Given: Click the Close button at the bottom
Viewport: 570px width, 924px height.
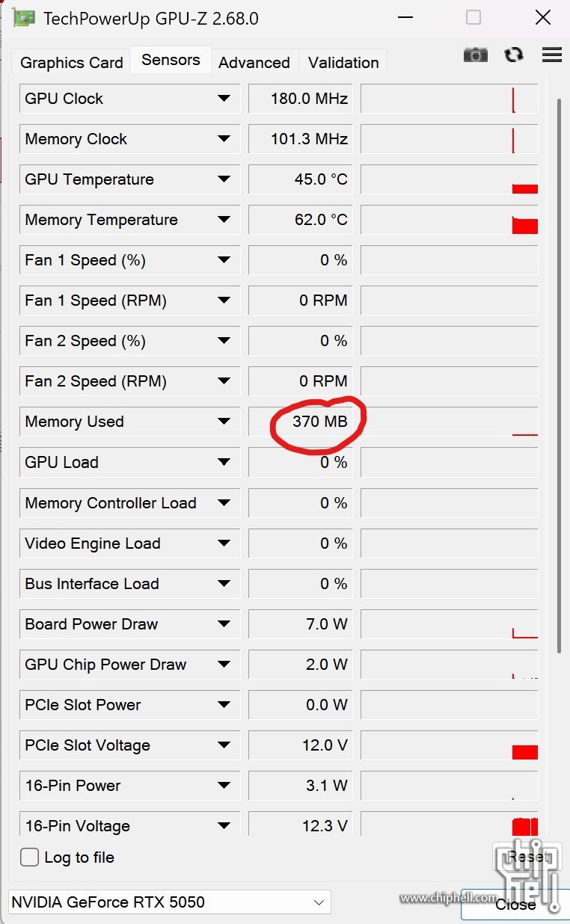Looking at the screenshot, I should coord(513,905).
